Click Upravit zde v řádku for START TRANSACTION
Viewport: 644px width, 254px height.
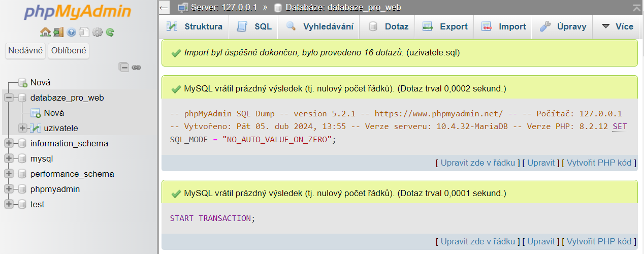tap(478, 241)
